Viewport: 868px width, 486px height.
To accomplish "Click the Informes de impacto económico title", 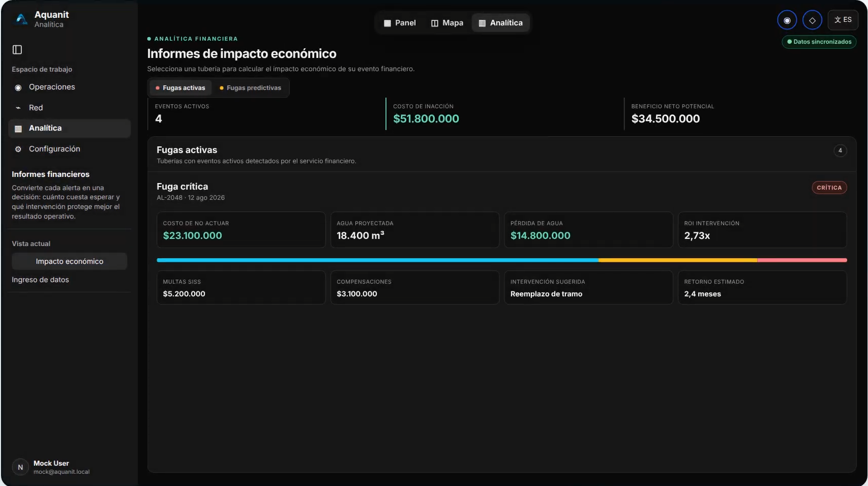I will [x=242, y=53].
